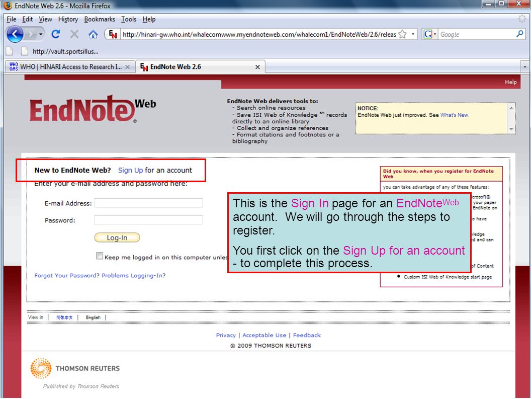
Task: Open the View menu
Action: 45,19
